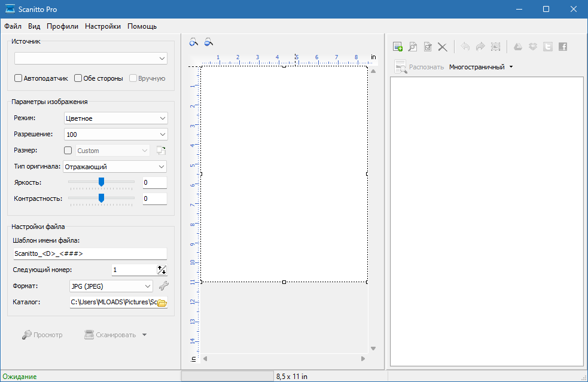Click the wrench format settings icon

click(163, 286)
